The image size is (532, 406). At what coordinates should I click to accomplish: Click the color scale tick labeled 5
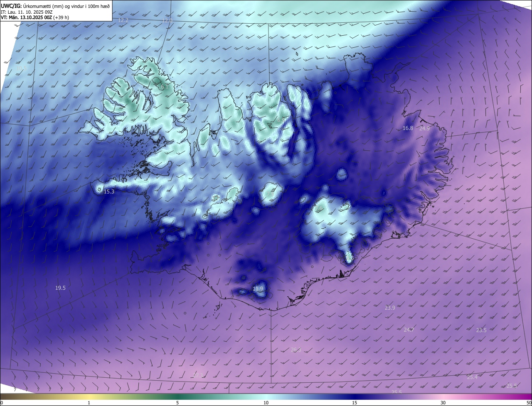pos(177,403)
